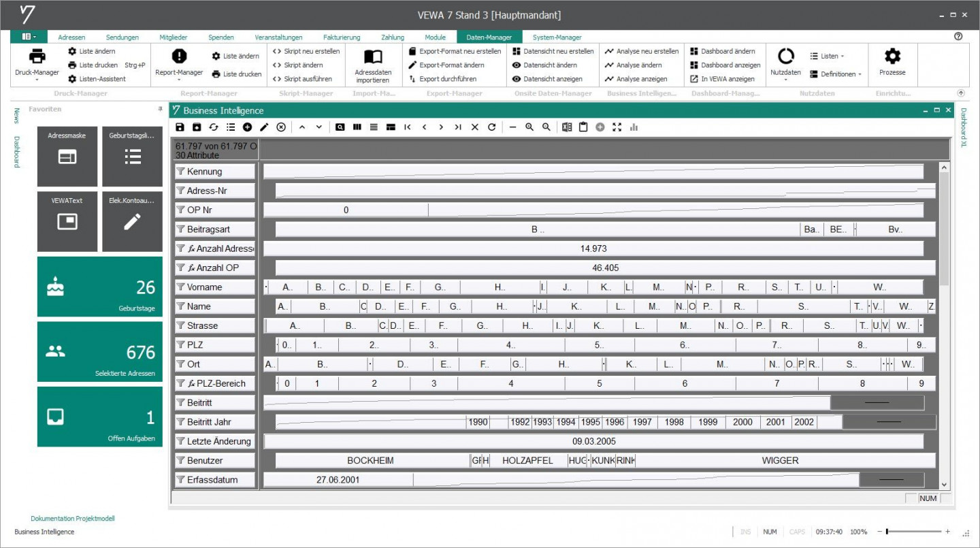Toggle the pin icon of Favoriten panel
Viewport: 980px width, 548px height.
[x=160, y=109]
